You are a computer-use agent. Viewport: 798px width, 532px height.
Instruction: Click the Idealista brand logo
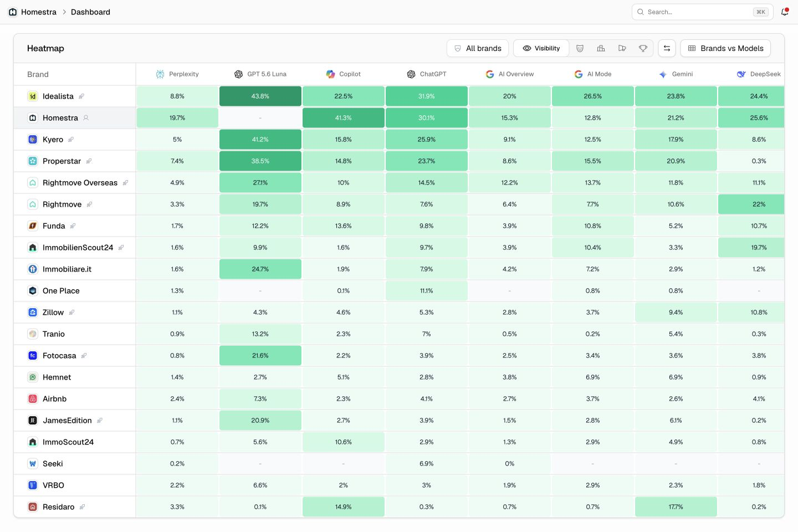(x=33, y=96)
